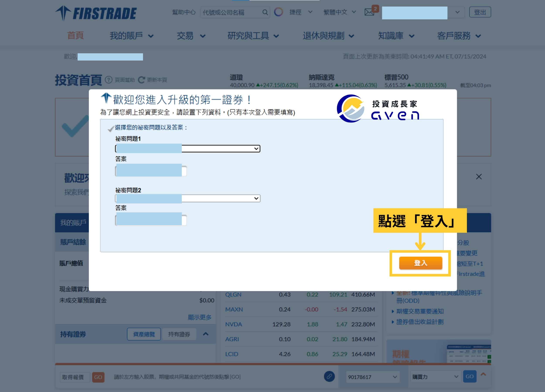The image size is (545, 392).
Task: Click the round blue link icon in bottom bar
Action: point(329,376)
